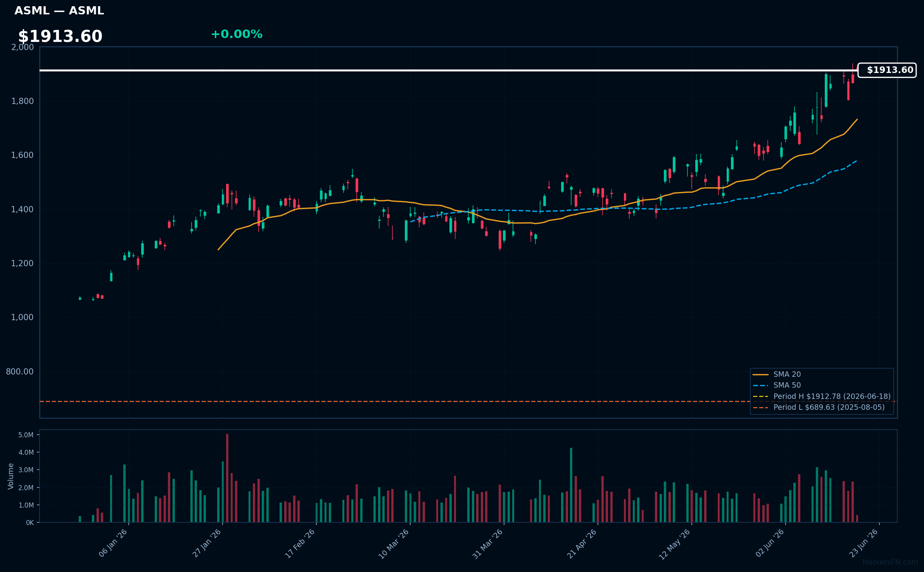924x572 pixels.
Task: Click the 800.00 price axis label
Action: pos(20,372)
